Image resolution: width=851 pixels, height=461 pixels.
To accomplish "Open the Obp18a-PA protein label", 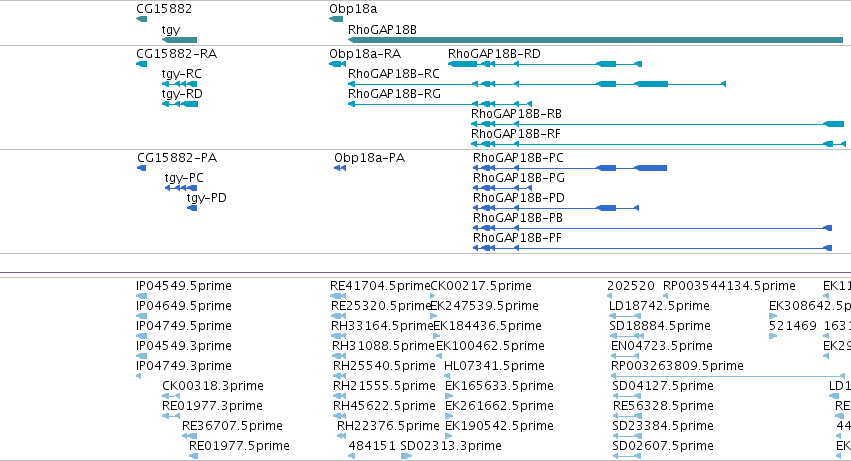I will coord(369,158).
